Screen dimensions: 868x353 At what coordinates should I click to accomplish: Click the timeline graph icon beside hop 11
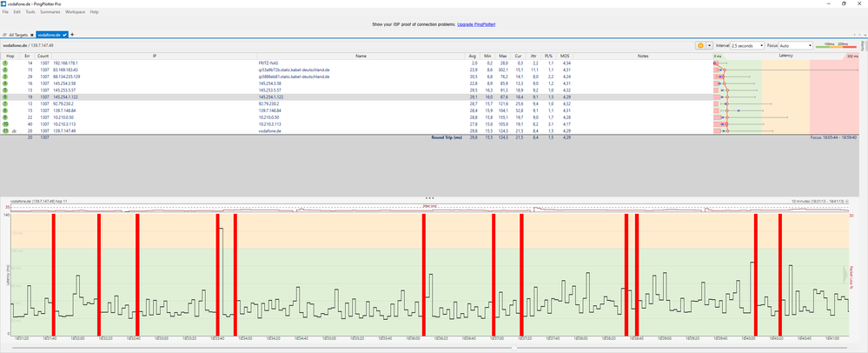[x=13, y=130]
